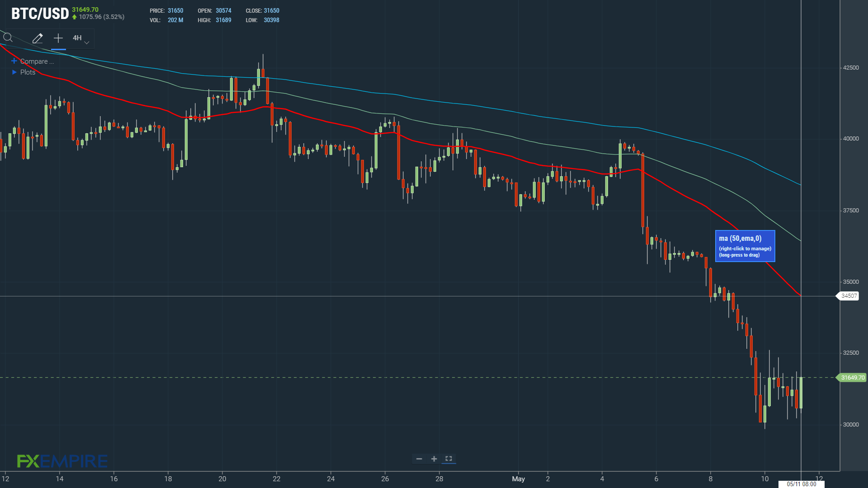Click the ma (50,ema,0) tooltip

click(745, 246)
